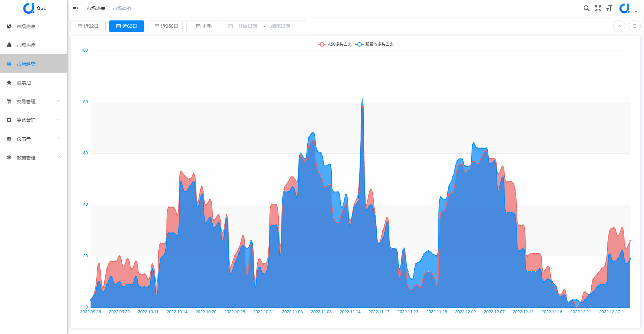The image size is (644, 334).
Task: Click the x-axis label 2022.11.03
Action: point(292,312)
